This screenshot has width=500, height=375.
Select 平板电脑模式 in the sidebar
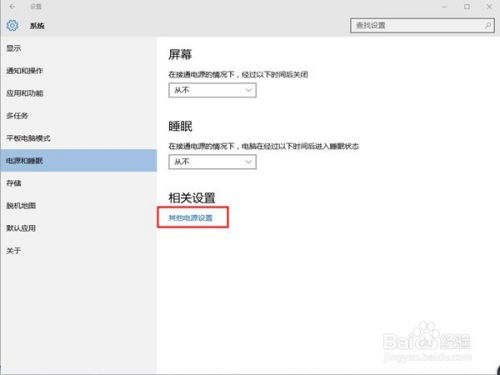coord(78,138)
